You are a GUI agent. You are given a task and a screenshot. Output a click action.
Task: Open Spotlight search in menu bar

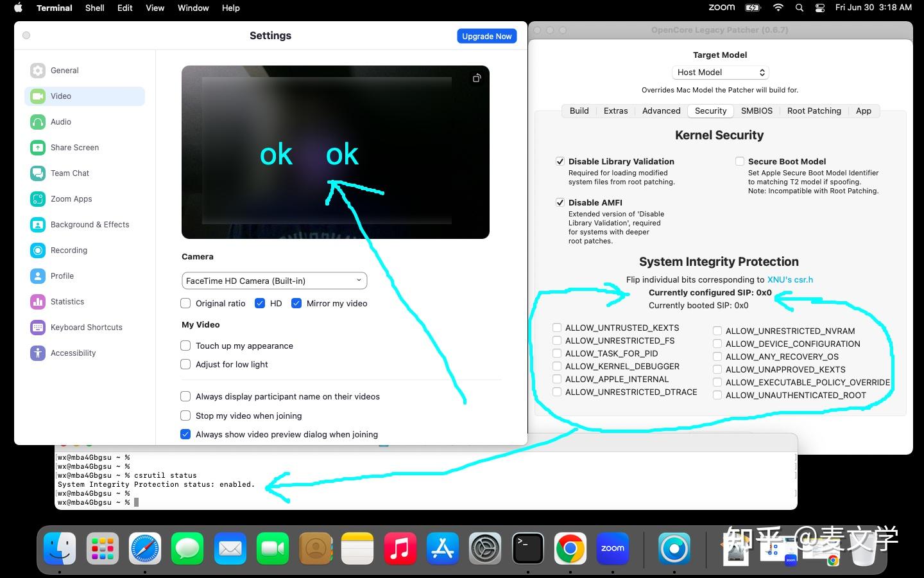799,8
